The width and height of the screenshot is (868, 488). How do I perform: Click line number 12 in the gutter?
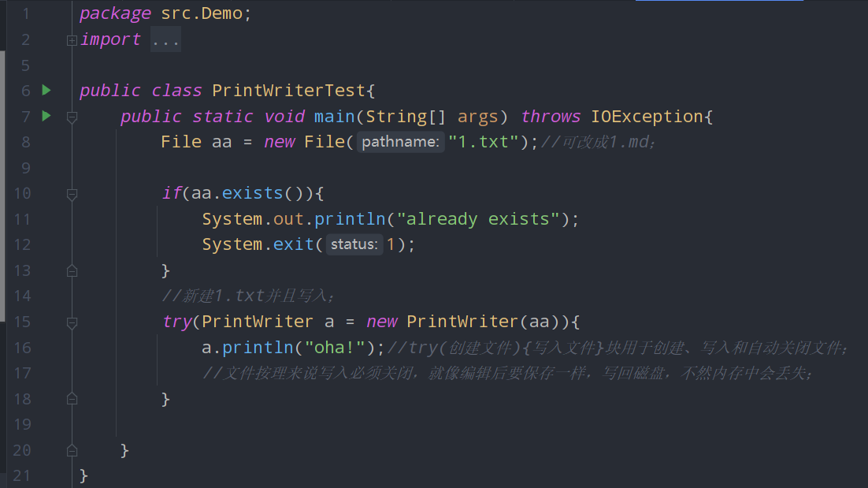[22, 244]
